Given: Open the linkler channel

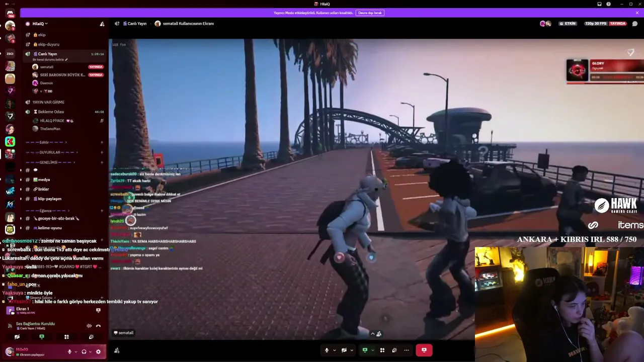Looking at the screenshot, I should 65,189.
